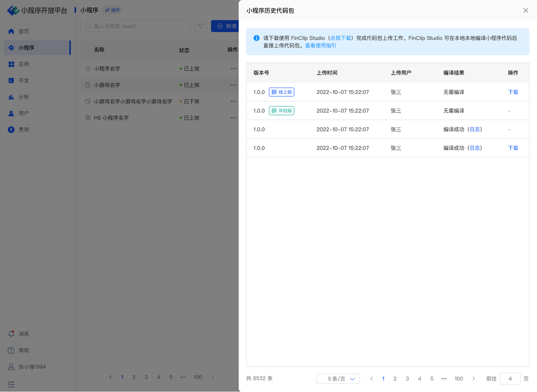Open Messages bell icon
Screen dimensions: 537x392
(x=11, y=334)
